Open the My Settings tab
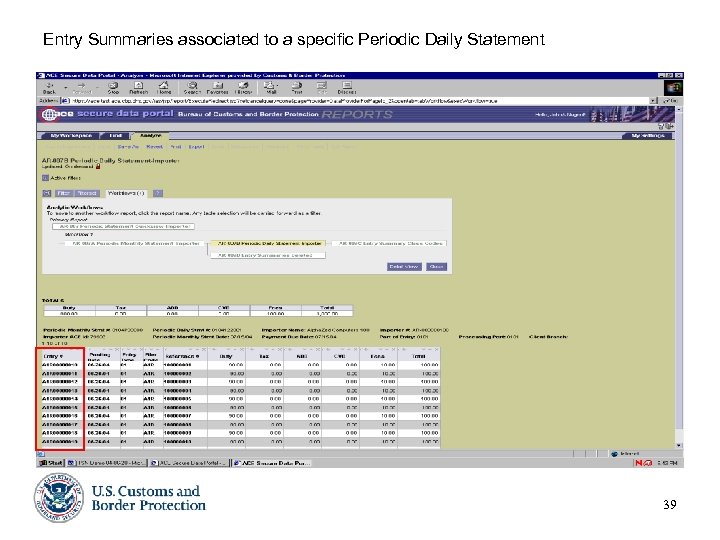Image resolution: width=720 pixels, height=540 pixels. pos(647,136)
